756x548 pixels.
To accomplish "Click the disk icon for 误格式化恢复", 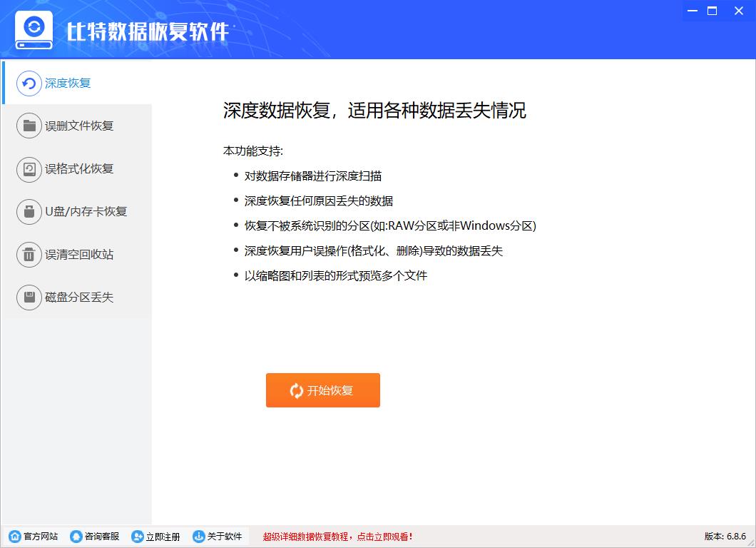I will [x=29, y=169].
